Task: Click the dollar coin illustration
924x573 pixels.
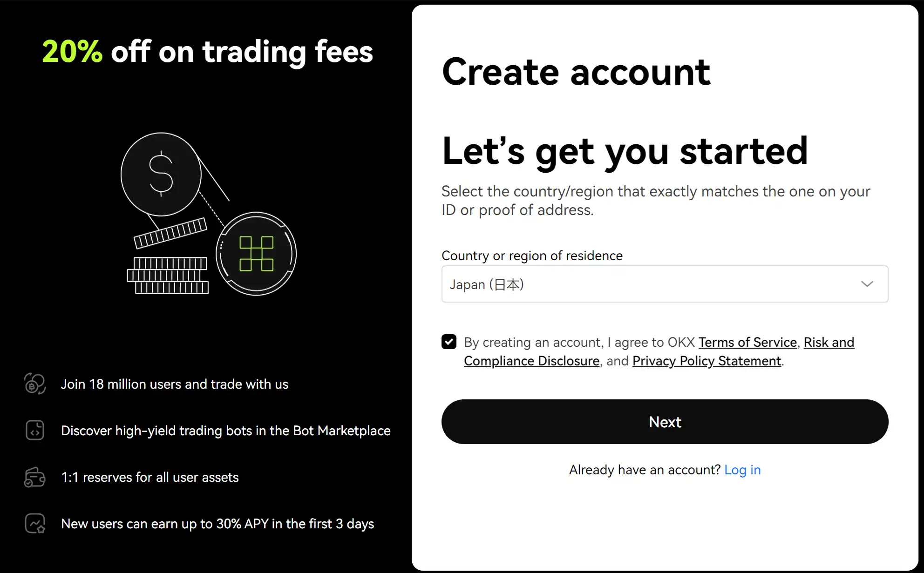Action: [x=161, y=174]
